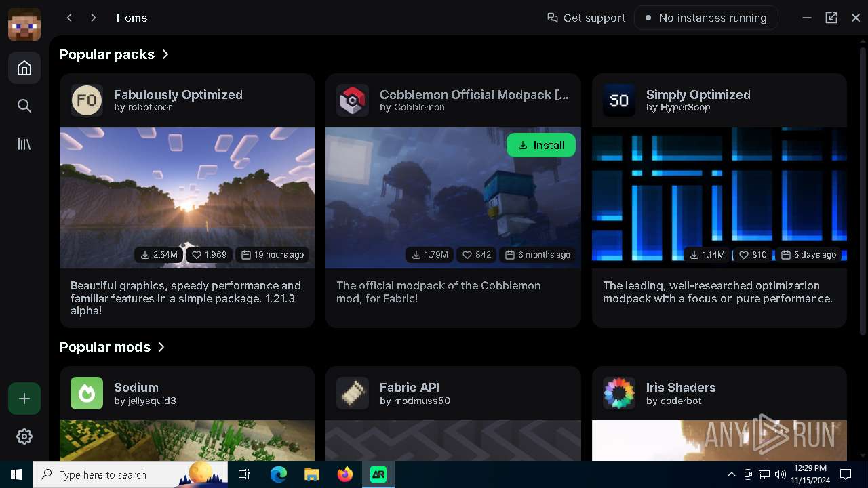
Task: Click Simply Optimized SO icon
Action: pos(619,100)
